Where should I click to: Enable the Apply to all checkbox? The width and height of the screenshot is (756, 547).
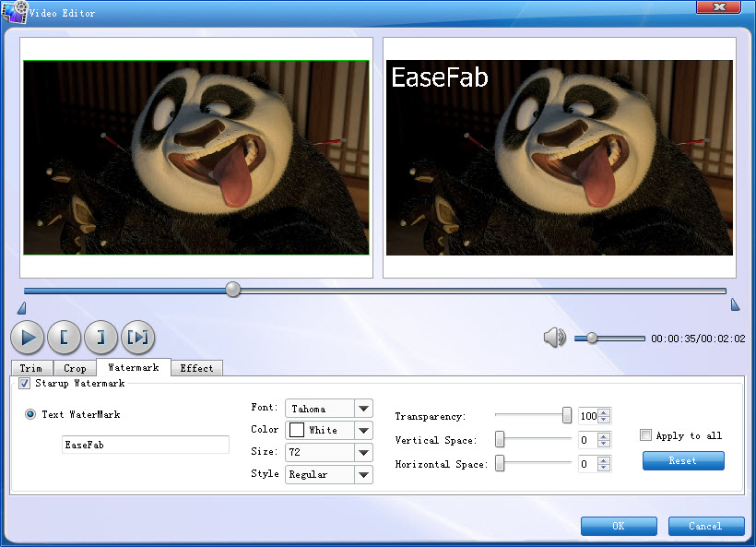pos(645,435)
